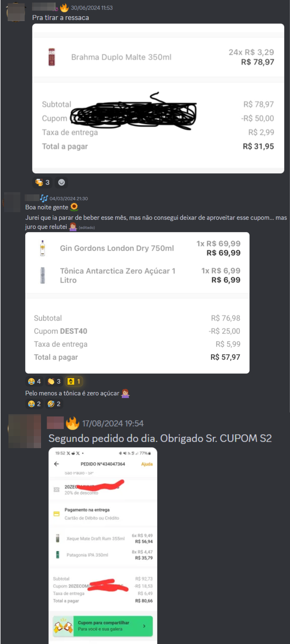Toggle the highlighted yellow reaction showing 1

click(74, 381)
